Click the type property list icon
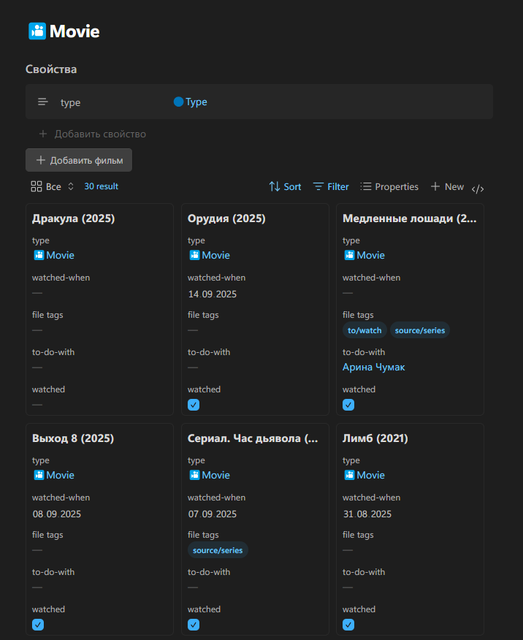Image resolution: width=523 pixels, height=640 pixels. coord(43,102)
